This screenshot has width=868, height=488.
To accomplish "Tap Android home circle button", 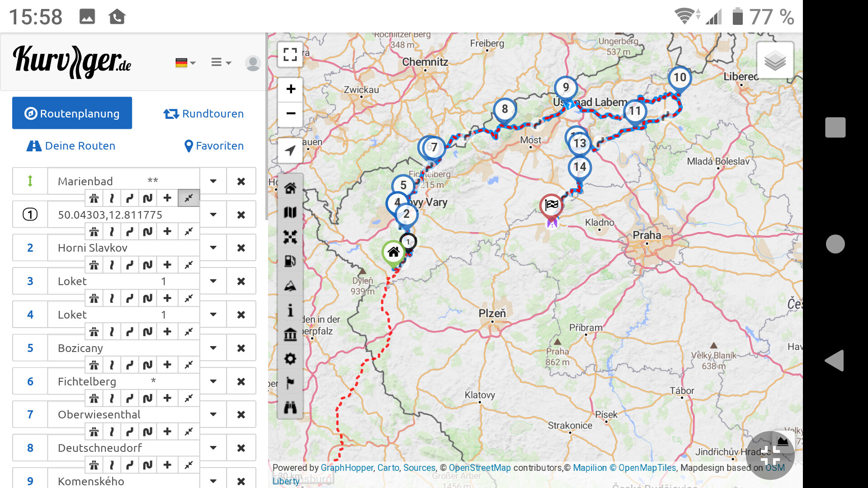I will click(x=835, y=244).
